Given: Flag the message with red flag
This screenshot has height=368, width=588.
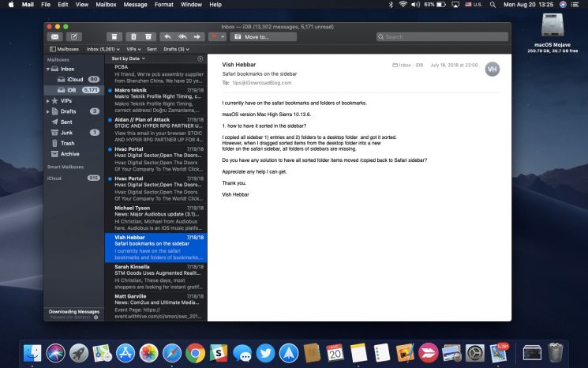Looking at the screenshot, I should pyautogui.click(x=214, y=37).
